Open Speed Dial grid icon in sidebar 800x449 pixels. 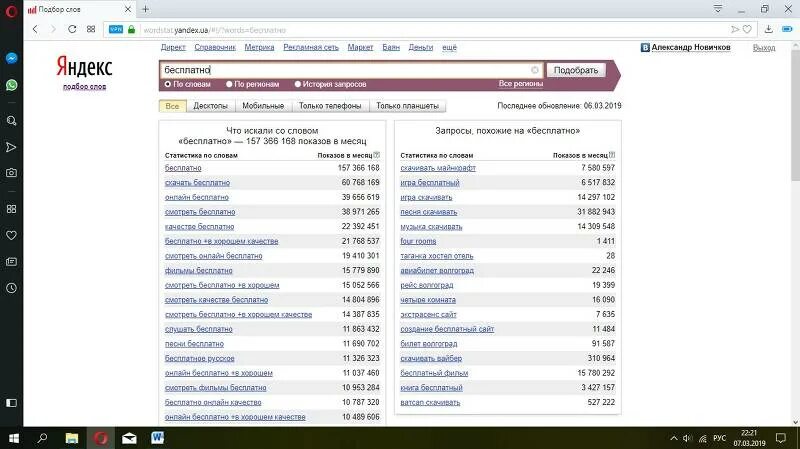click(x=11, y=209)
